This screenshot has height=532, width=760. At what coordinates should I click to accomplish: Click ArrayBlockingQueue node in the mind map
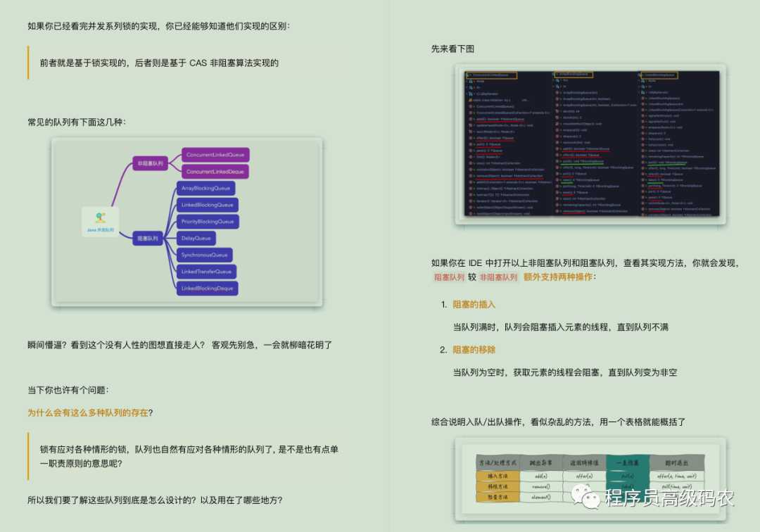[205, 188]
